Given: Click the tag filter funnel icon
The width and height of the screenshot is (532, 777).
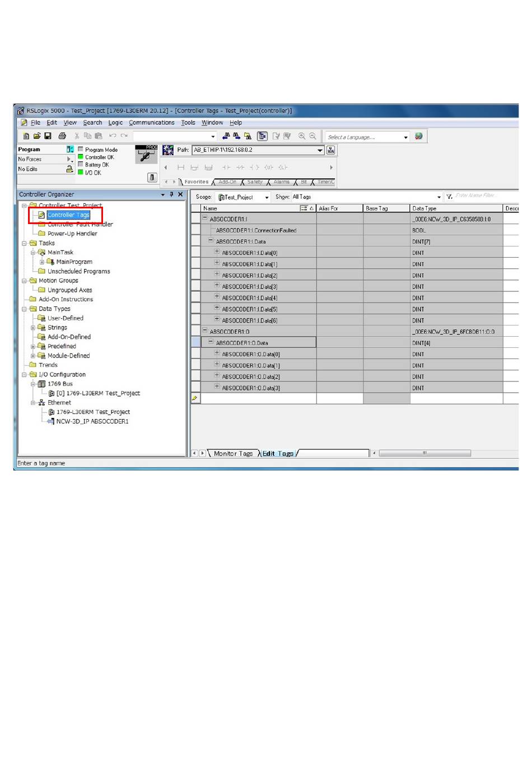Looking at the screenshot, I should [x=449, y=197].
